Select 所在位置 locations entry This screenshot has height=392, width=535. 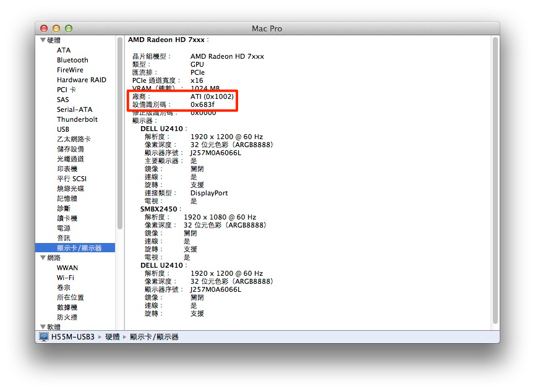point(71,297)
